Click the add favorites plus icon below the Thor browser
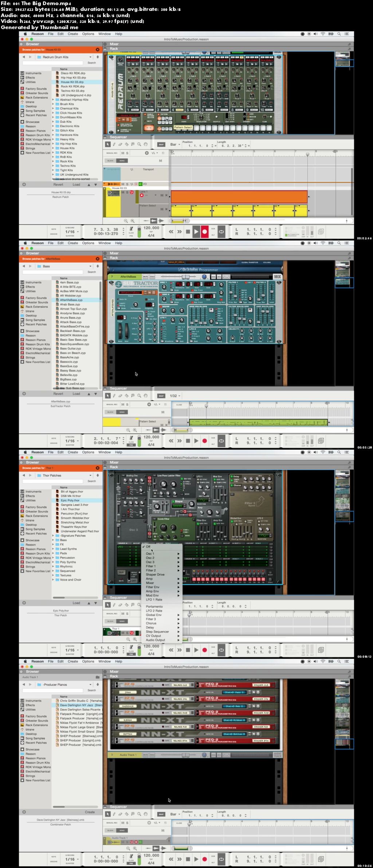373x868 pixels. (24, 603)
